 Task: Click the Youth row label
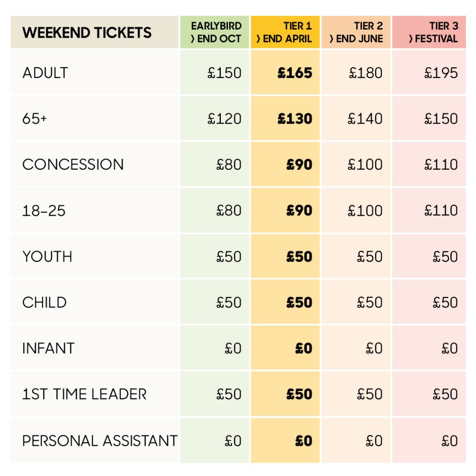point(47,257)
